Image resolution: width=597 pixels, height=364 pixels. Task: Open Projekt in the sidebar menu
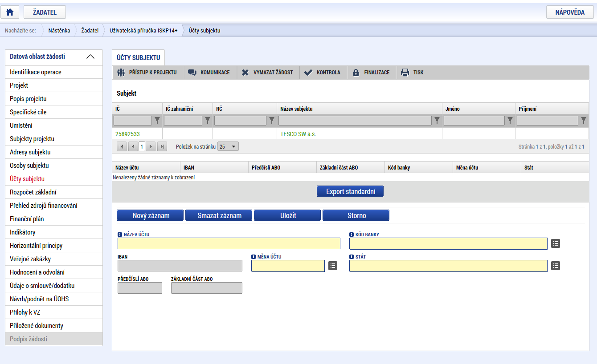pos(53,85)
